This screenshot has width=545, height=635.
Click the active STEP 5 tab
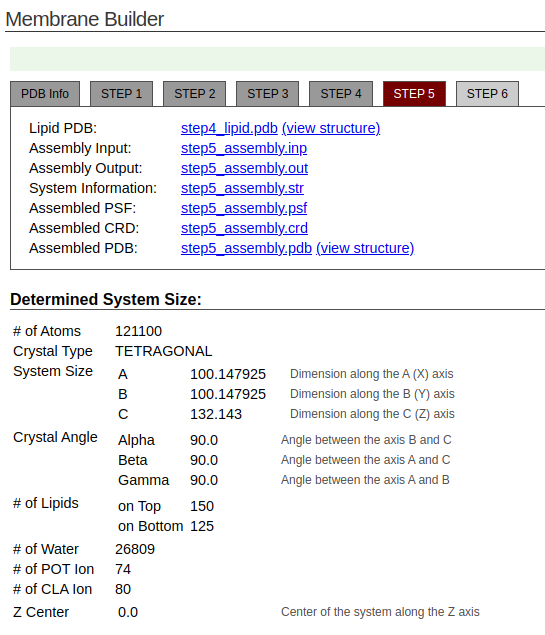(x=414, y=94)
